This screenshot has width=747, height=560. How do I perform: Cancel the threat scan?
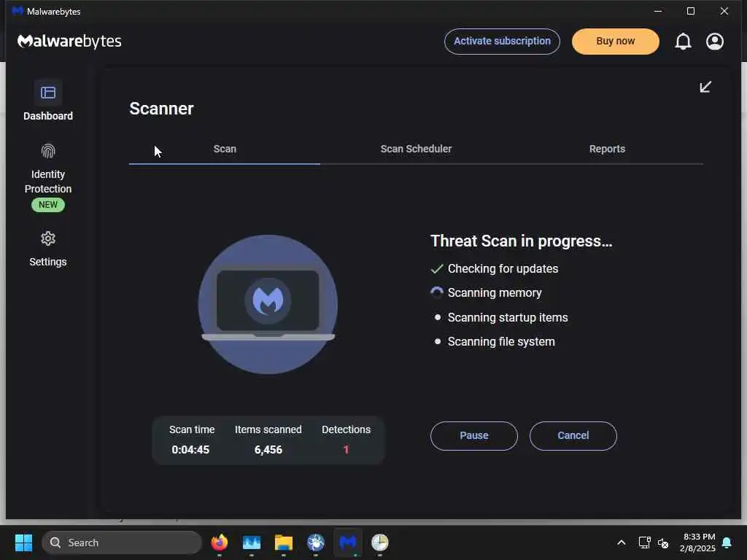pos(573,436)
